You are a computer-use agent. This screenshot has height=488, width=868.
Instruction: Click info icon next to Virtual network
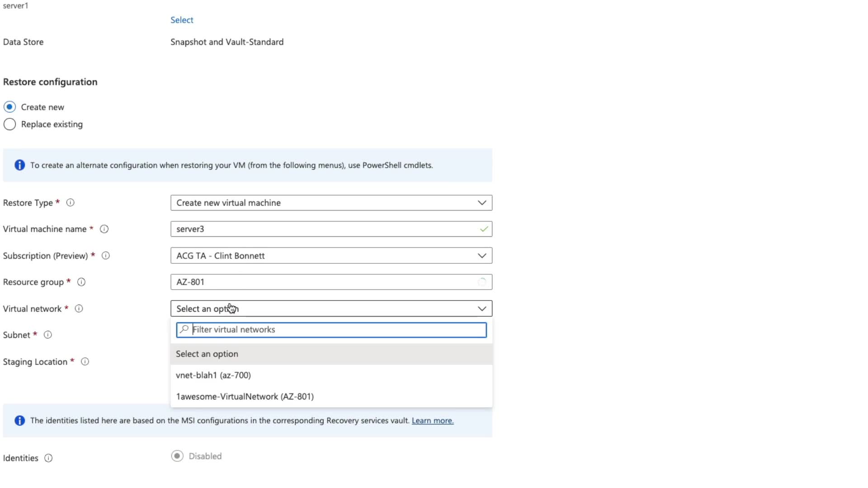coord(79,309)
